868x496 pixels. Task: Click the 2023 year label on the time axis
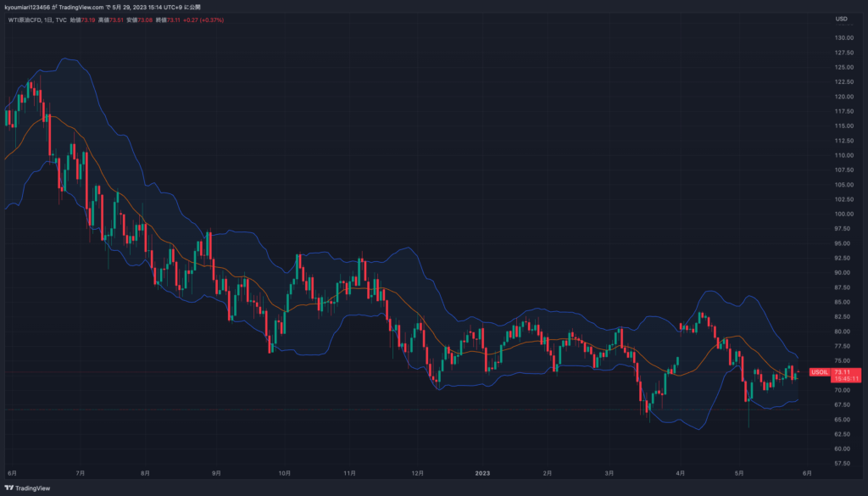482,473
